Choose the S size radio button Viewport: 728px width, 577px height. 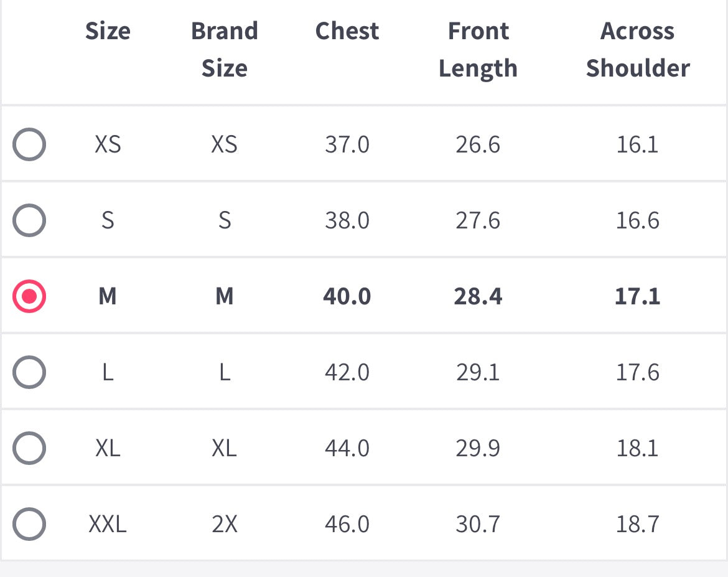29,220
